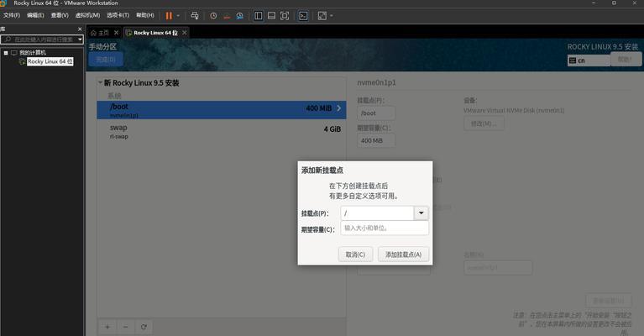Select the /boot 400 MiB partition row

pyautogui.click(x=222, y=110)
